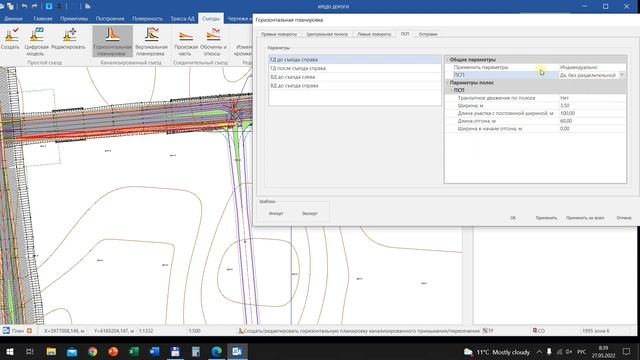Collapse the Параметры полос group
Screen dimensions: 640x360
pyautogui.click(x=447, y=82)
